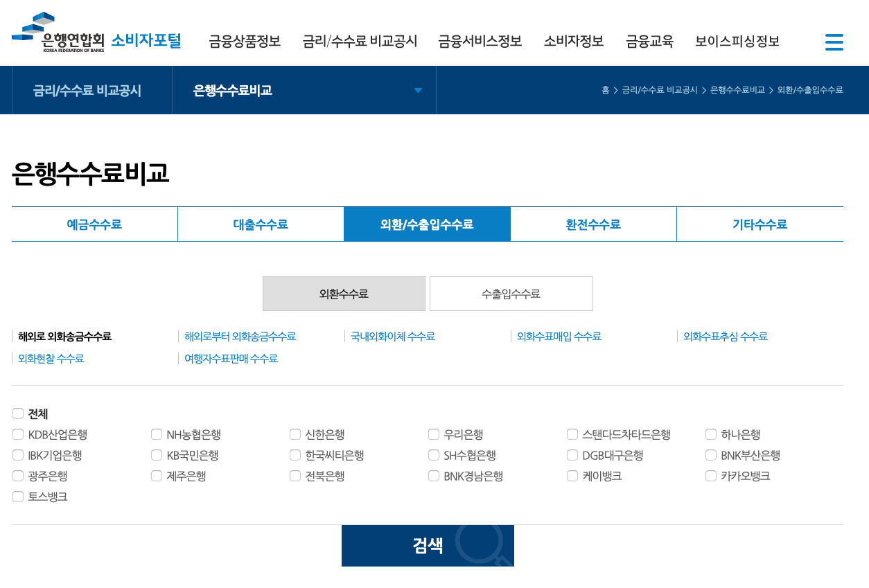Enable the 전체 select-all checkbox
The height and width of the screenshot is (588, 869).
[18, 413]
